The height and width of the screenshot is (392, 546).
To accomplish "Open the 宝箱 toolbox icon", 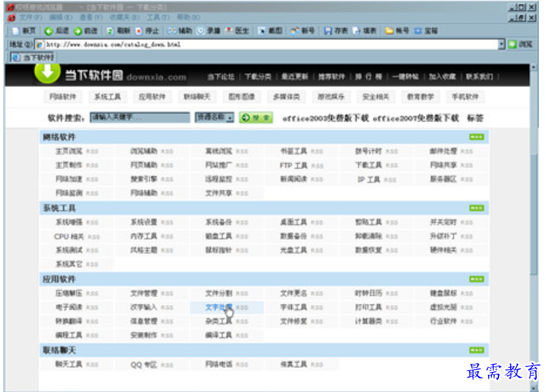I will pos(418,31).
